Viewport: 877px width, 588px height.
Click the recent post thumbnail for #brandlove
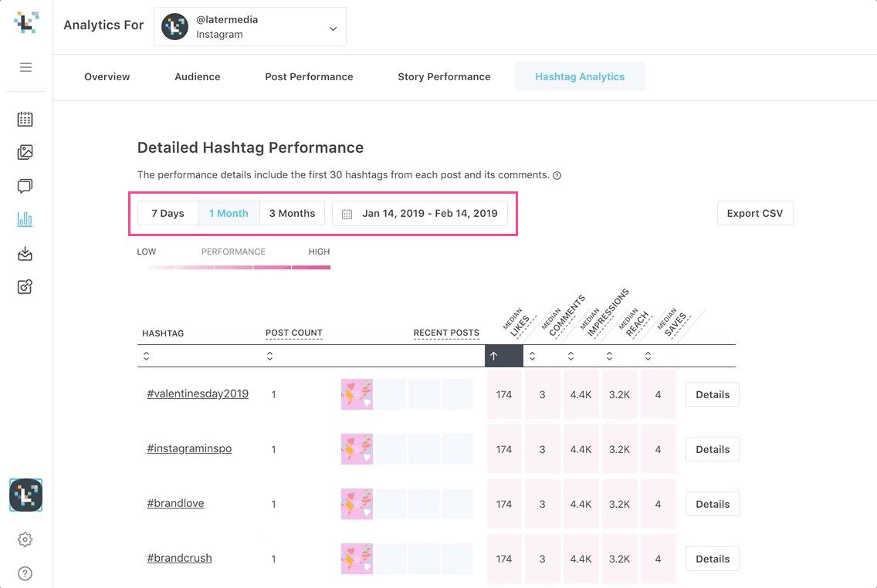point(357,503)
